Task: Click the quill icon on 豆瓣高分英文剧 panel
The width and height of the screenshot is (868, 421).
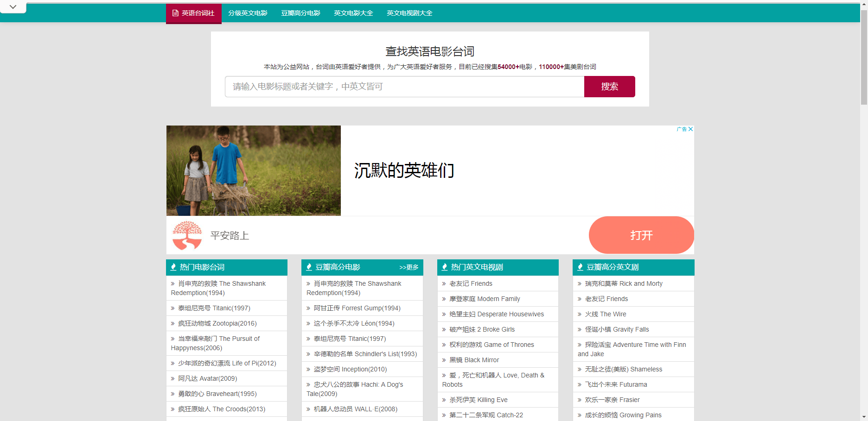Action: pos(580,267)
